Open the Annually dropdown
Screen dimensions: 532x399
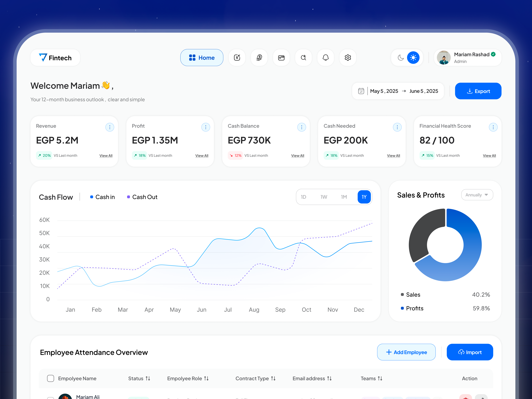477,195
